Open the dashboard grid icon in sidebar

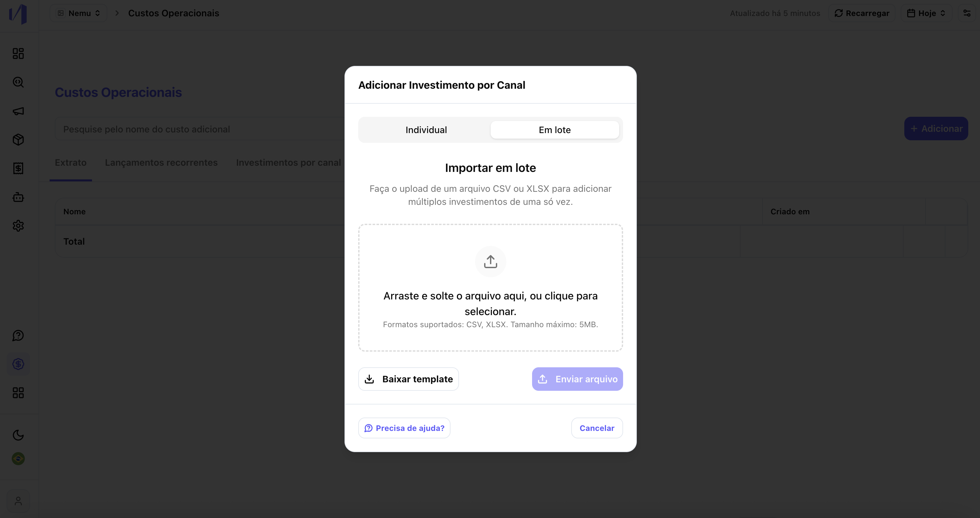point(18,53)
